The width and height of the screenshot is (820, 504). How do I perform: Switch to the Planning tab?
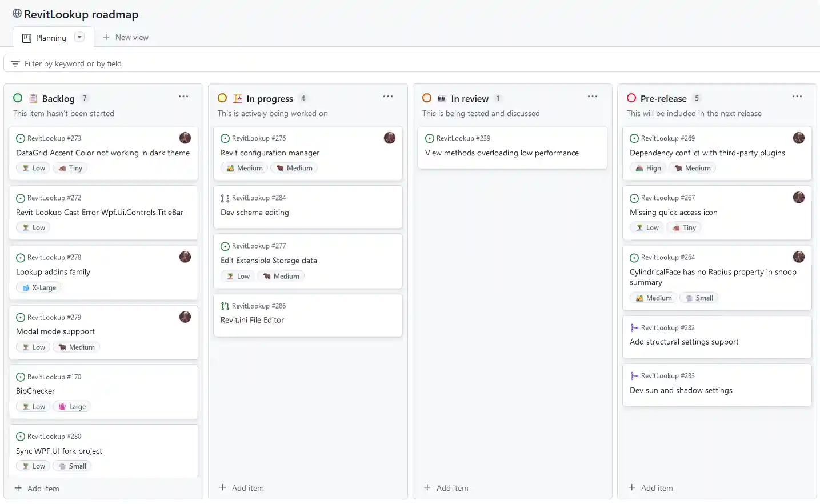coord(51,37)
